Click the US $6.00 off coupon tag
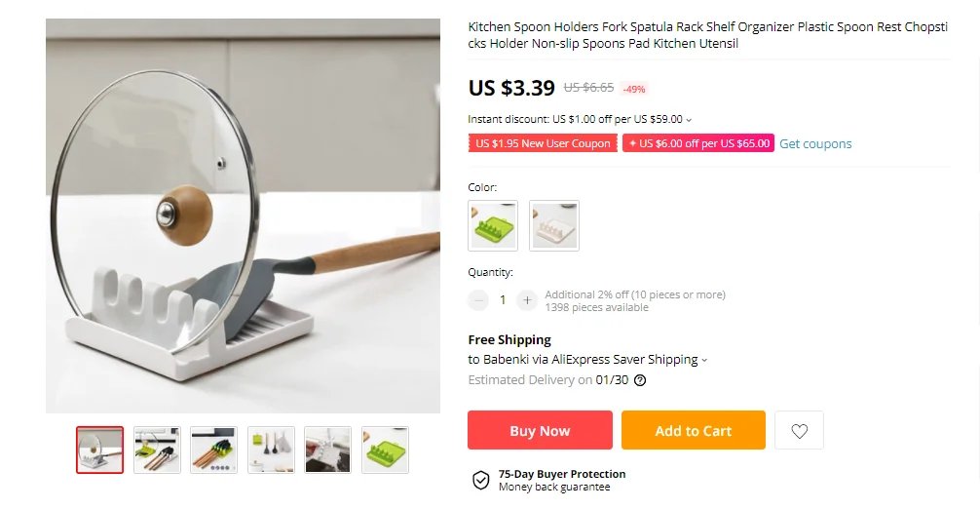 [x=698, y=143]
